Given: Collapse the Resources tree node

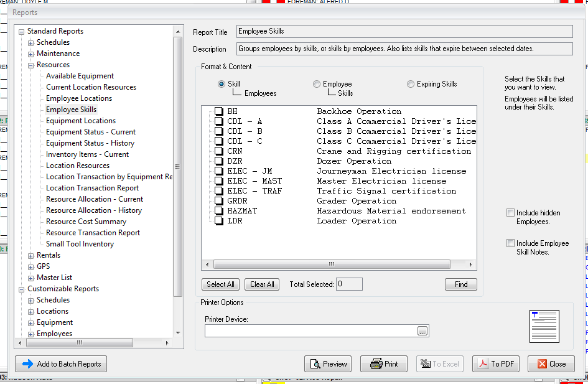Looking at the screenshot, I should point(31,65).
